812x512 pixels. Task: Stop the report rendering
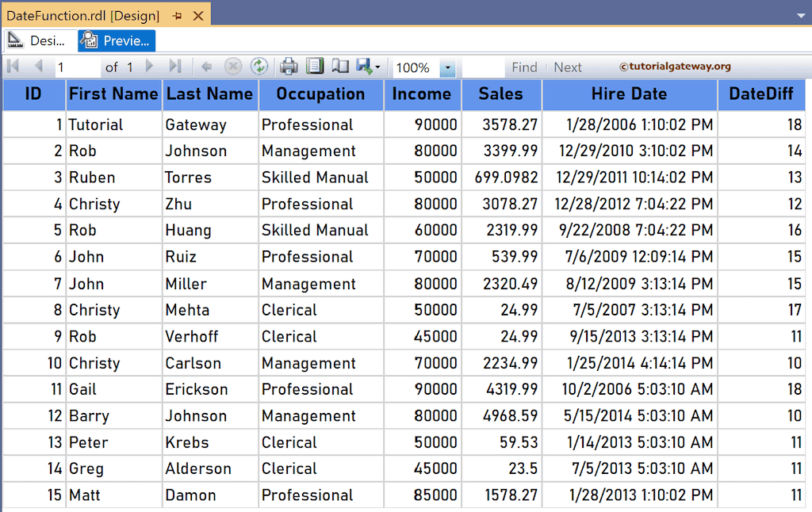click(232, 67)
